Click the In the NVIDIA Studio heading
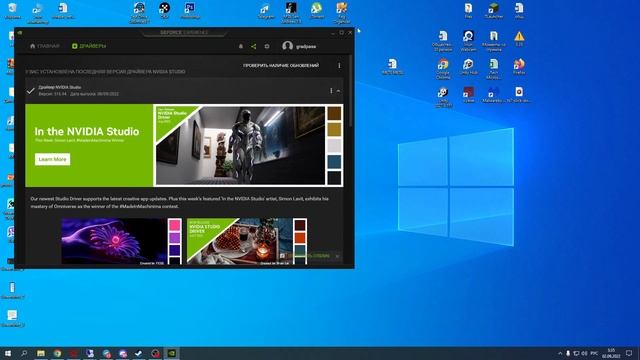The image size is (640, 360). (x=87, y=131)
